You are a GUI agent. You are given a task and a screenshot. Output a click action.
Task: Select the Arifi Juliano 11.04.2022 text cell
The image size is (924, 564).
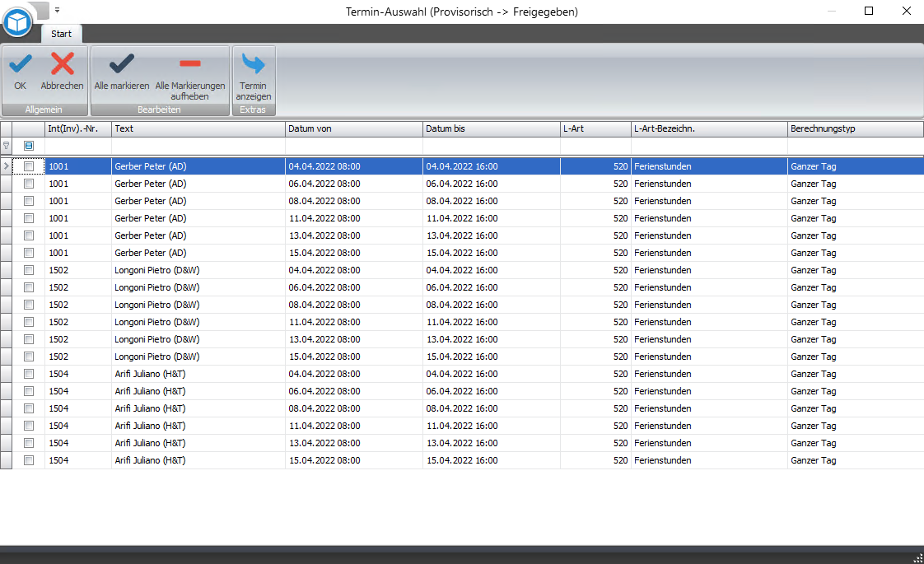198,426
